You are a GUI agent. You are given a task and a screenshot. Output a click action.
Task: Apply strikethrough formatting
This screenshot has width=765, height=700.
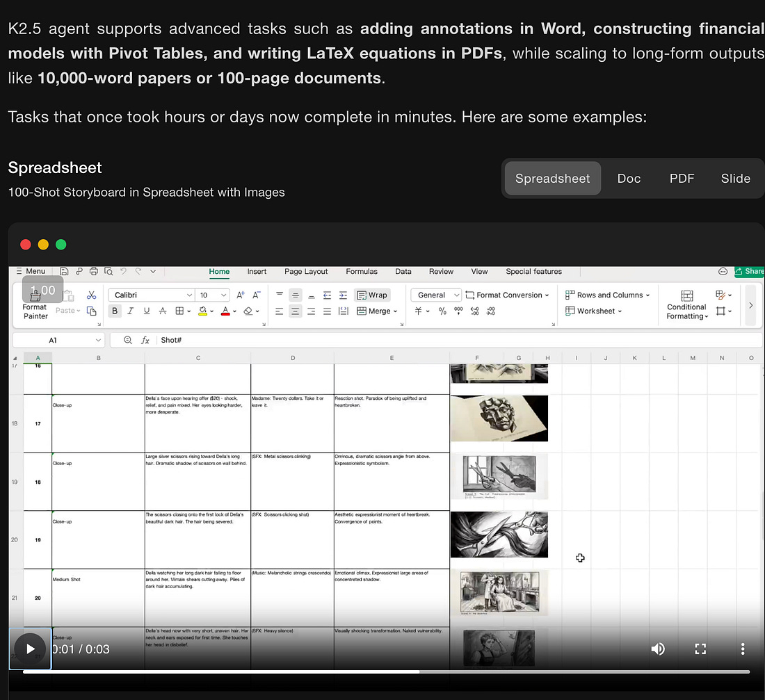pyautogui.click(x=163, y=311)
